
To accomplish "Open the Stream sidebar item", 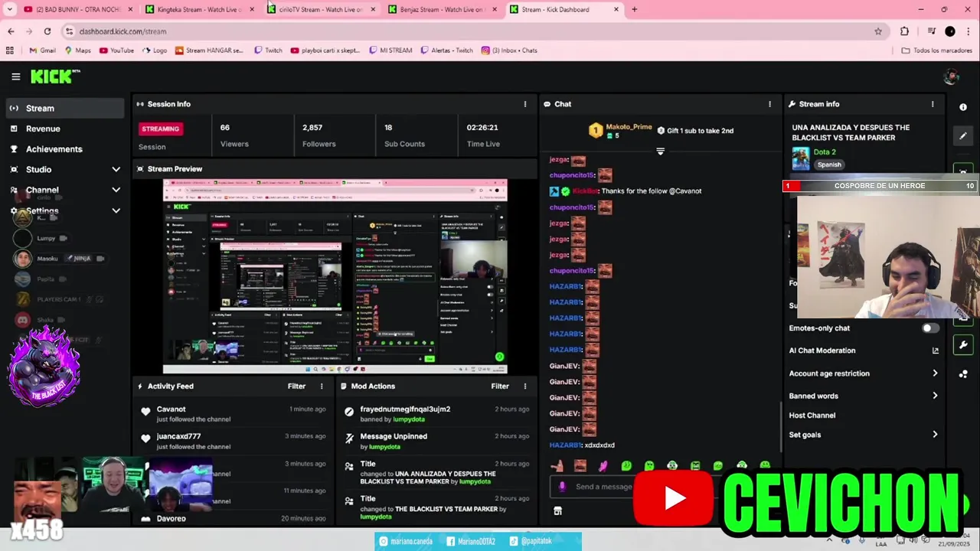I will [x=65, y=108].
